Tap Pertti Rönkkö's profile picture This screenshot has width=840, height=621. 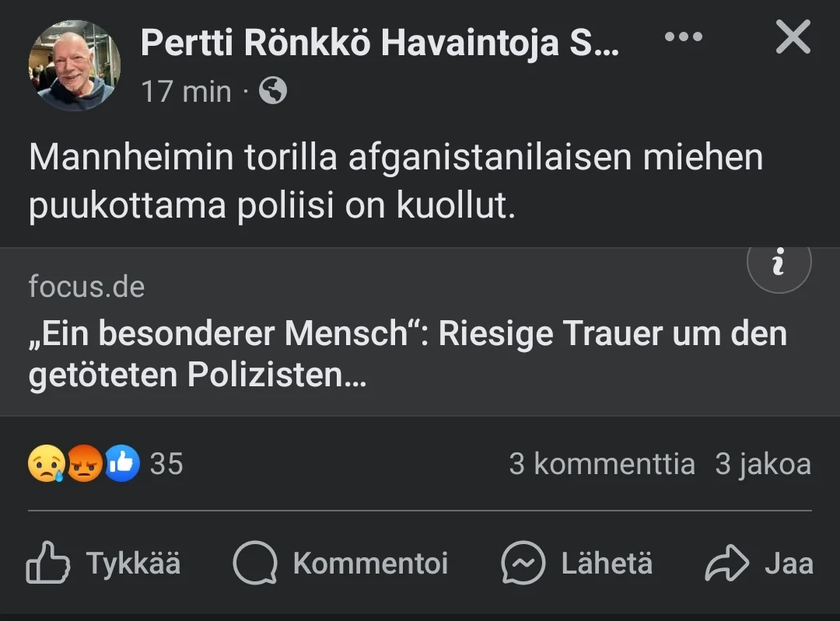click(x=75, y=66)
